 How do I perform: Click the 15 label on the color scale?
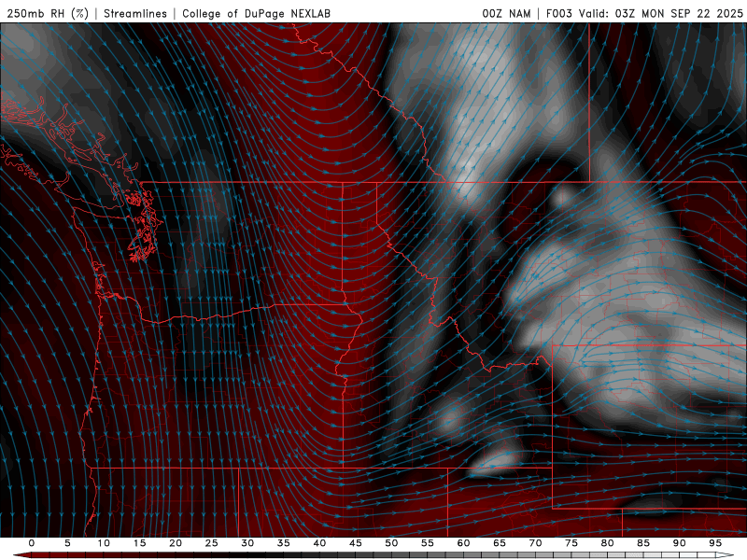coord(139,543)
